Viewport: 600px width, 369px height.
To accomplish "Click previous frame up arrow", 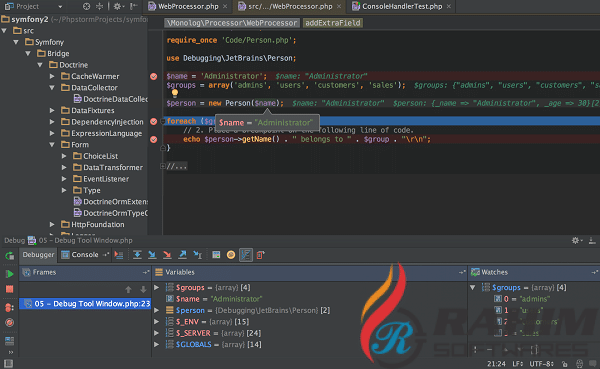I will (x=129, y=289).
